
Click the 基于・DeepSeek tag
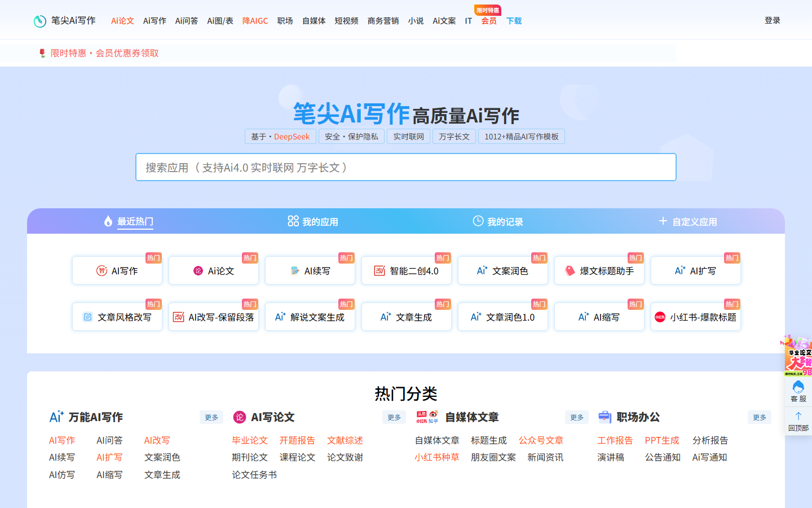coord(280,137)
